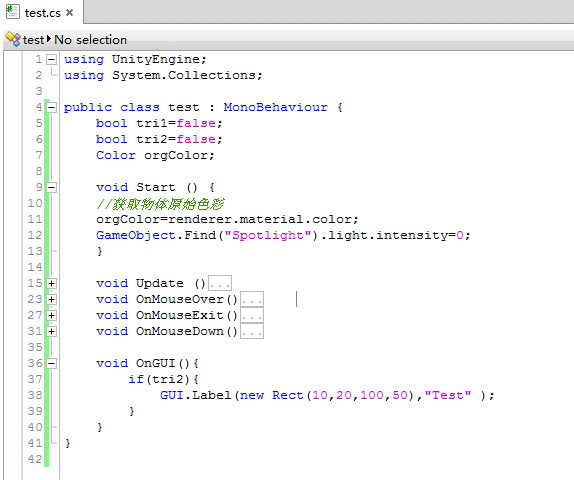Expand the OnMouseDown method at line 31
Image resolution: width=574 pixels, height=480 pixels.
(x=52, y=331)
